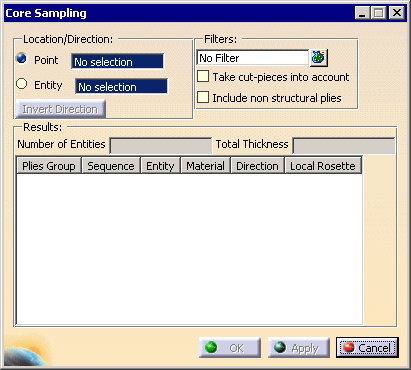Click the No Filter text box
The height and width of the screenshot is (370, 411).
pyautogui.click(x=253, y=58)
